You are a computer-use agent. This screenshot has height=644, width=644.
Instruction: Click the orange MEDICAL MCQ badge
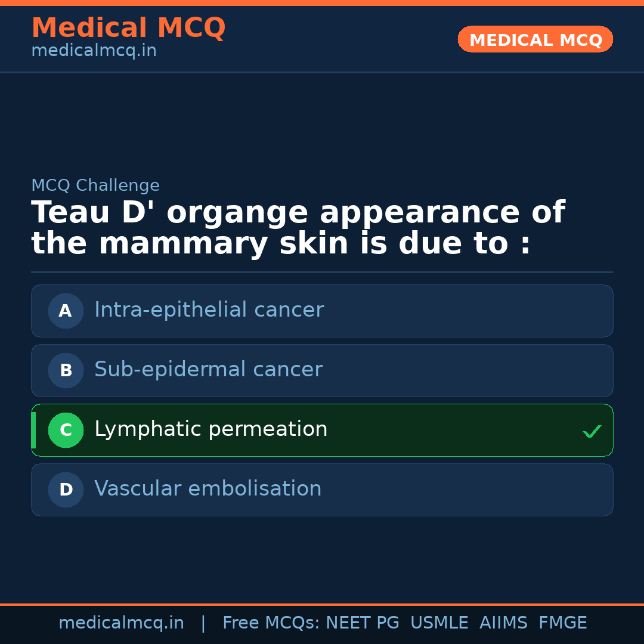pyautogui.click(x=535, y=39)
